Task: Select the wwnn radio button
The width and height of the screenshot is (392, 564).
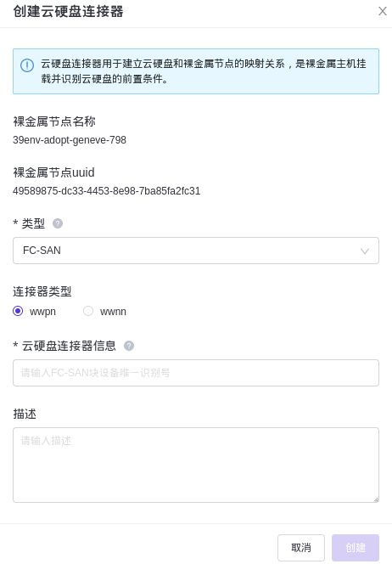Action: tap(88, 311)
